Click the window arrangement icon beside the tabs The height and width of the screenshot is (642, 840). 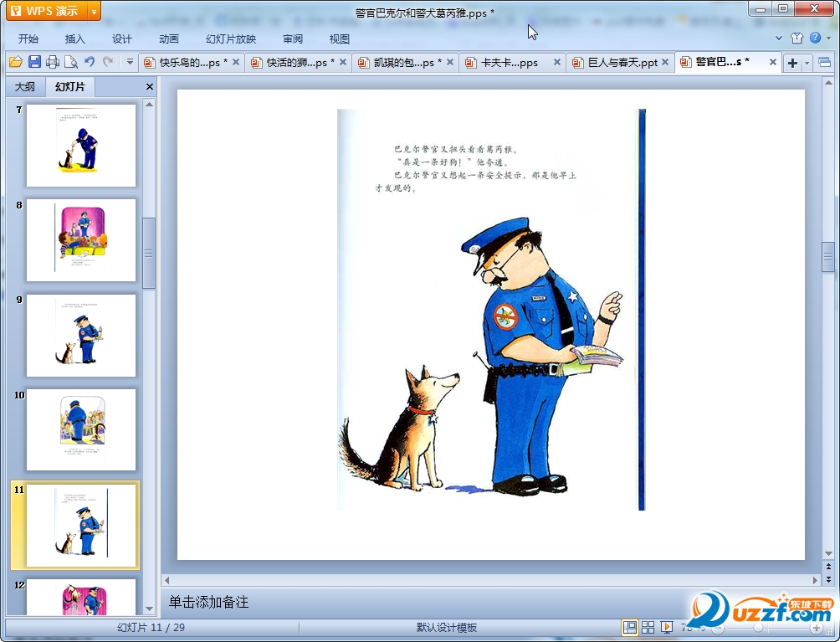824,63
